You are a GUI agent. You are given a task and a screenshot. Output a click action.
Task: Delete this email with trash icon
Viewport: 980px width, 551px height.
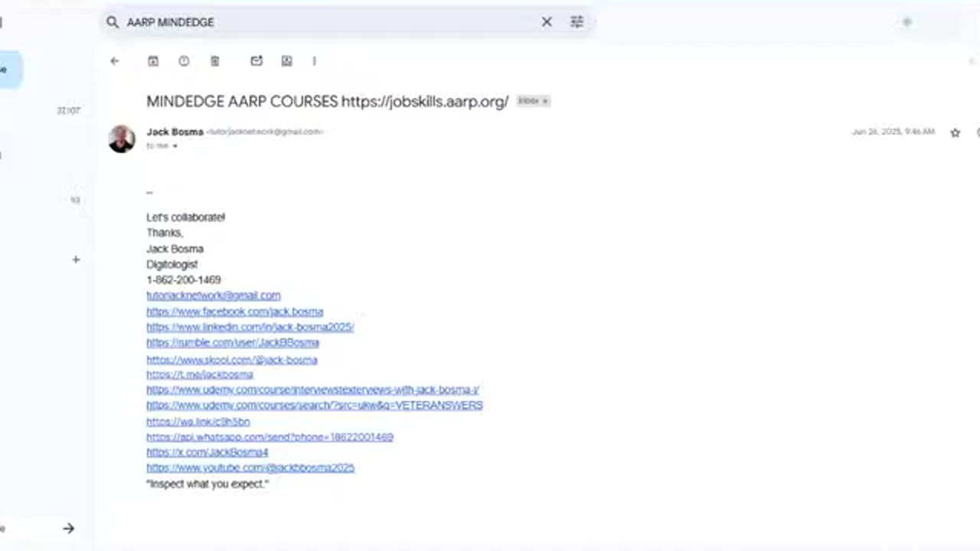[x=215, y=61]
